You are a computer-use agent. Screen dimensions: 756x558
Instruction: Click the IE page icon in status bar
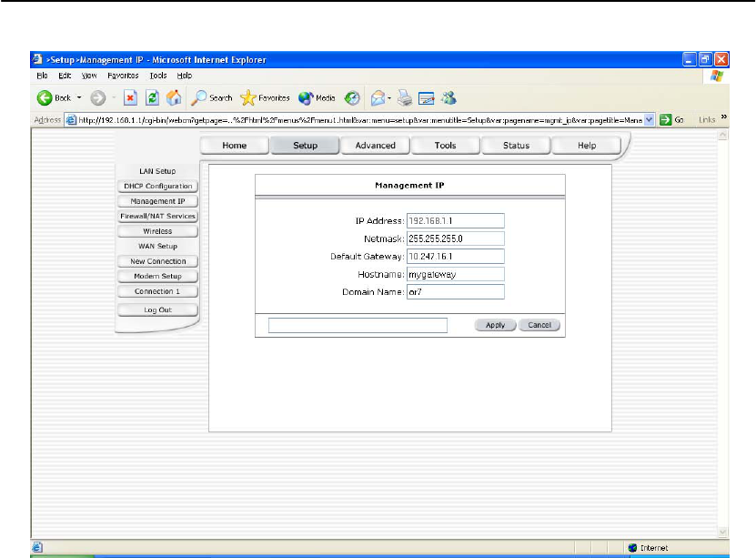(37, 547)
